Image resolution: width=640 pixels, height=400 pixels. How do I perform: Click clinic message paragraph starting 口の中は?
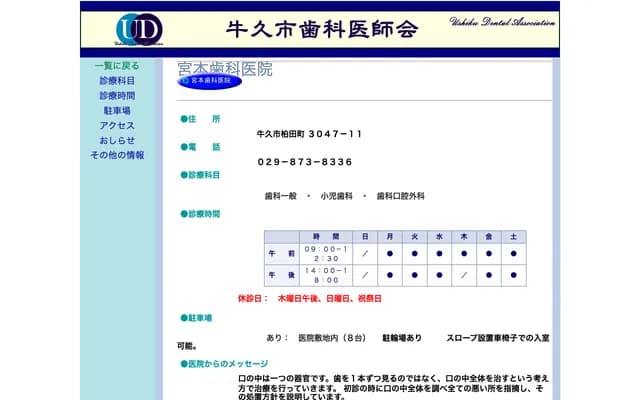point(393,387)
